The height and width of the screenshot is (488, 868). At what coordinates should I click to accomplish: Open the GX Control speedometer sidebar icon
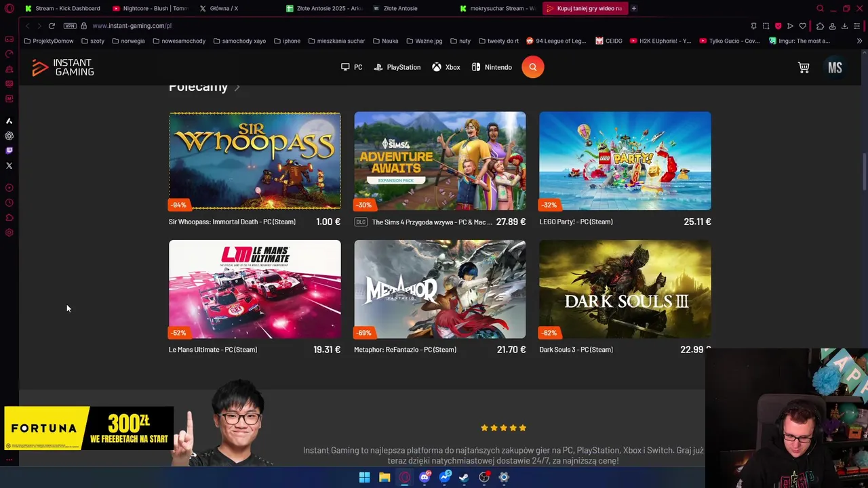pyautogui.click(x=9, y=54)
